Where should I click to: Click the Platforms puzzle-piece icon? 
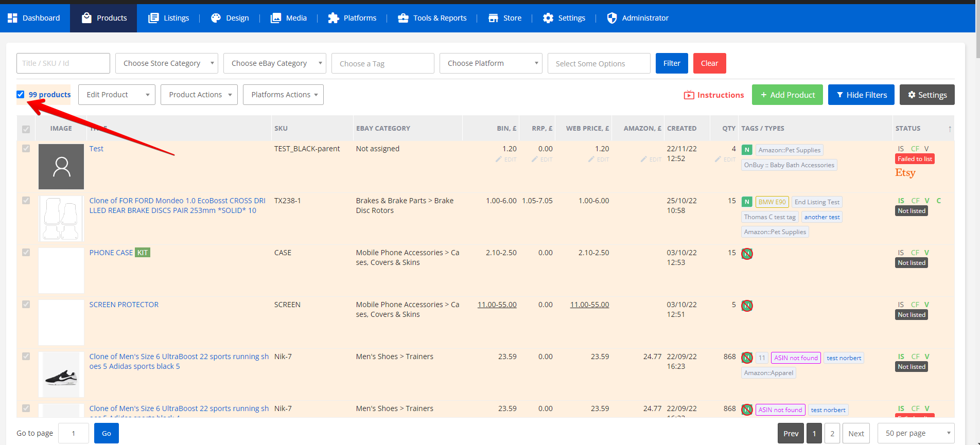(334, 18)
